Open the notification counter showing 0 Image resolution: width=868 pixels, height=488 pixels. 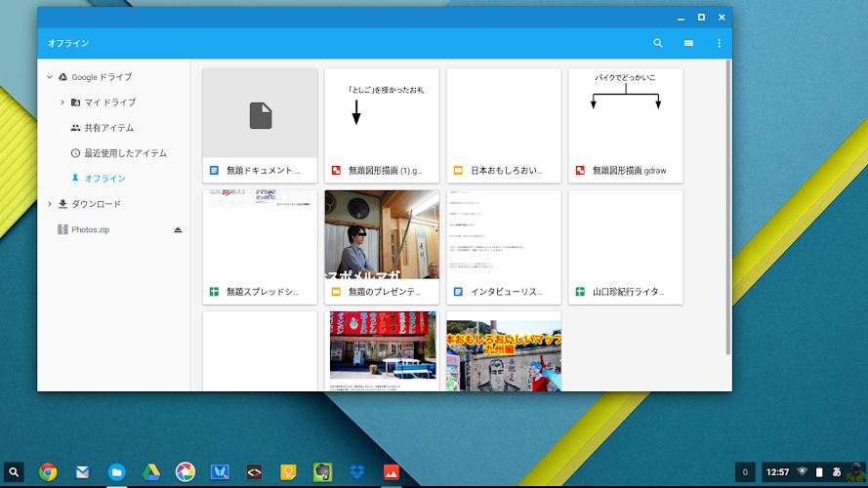[745, 472]
